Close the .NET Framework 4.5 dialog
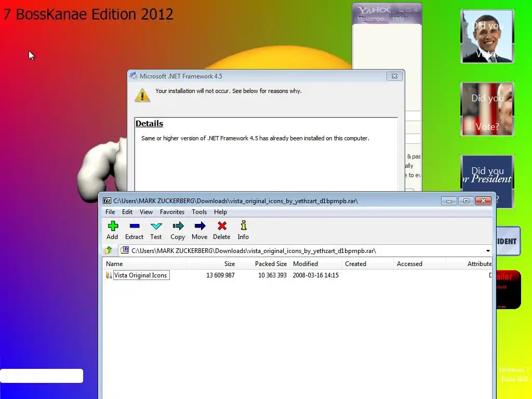 (x=394, y=76)
